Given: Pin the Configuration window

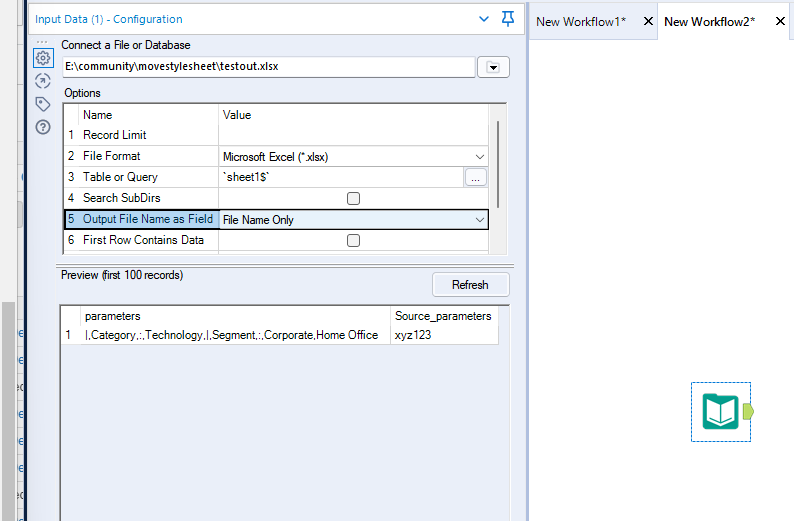Looking at the screenshot, I should coord(508,19).
